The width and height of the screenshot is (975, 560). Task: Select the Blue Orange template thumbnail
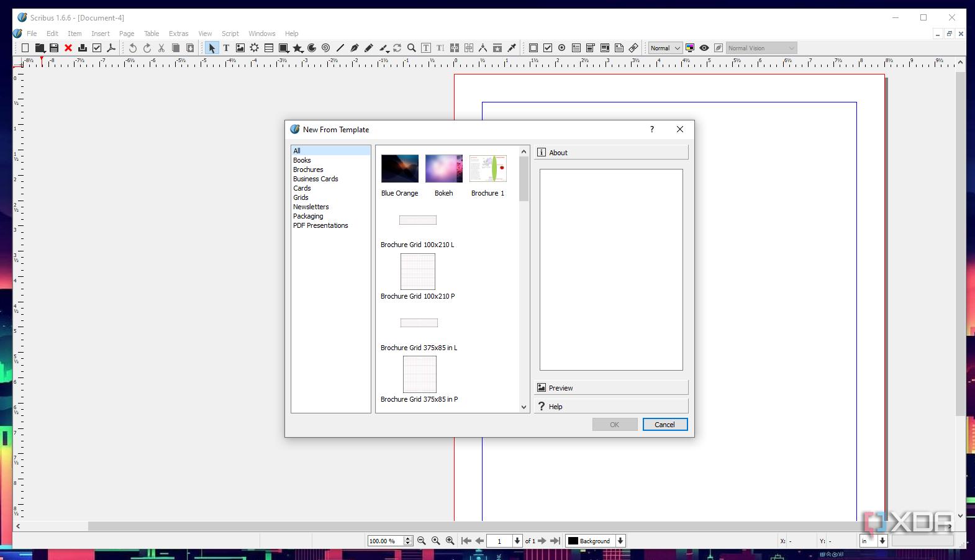(400, 169)
